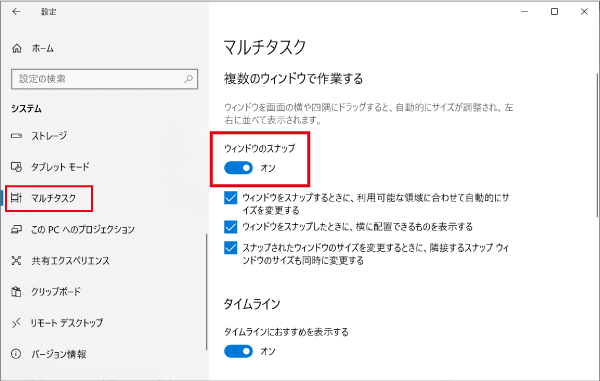Open the リモート デスクトップ icon
The image size is (600, 381).
[x=16, y=323]
